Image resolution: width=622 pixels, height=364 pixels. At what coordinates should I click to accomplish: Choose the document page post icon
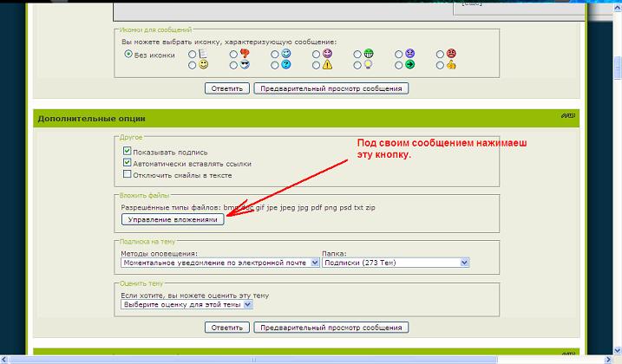(202, 53)
